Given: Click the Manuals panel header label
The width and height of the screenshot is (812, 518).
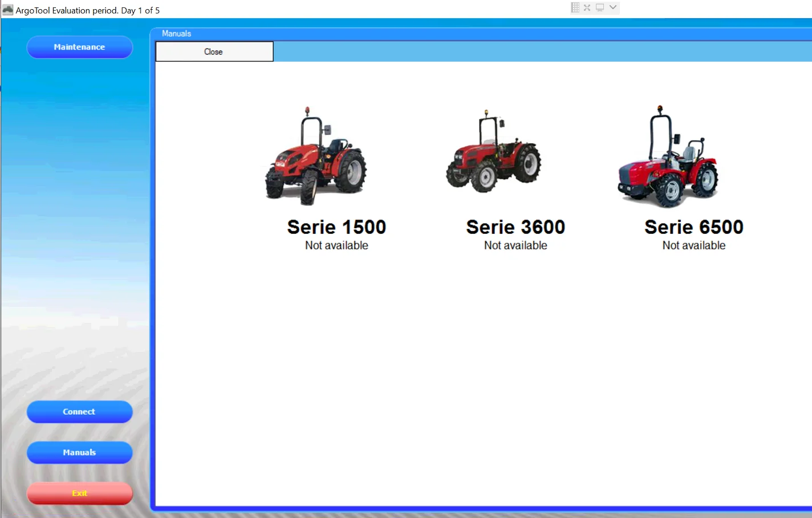Looking at the screenshot, I should point(176,34).
